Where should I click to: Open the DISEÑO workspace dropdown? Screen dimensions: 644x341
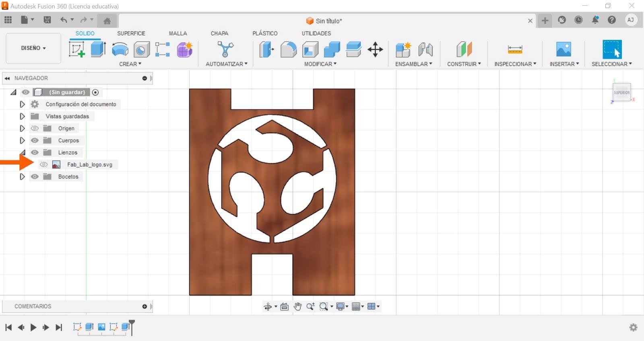coord(33,48)
